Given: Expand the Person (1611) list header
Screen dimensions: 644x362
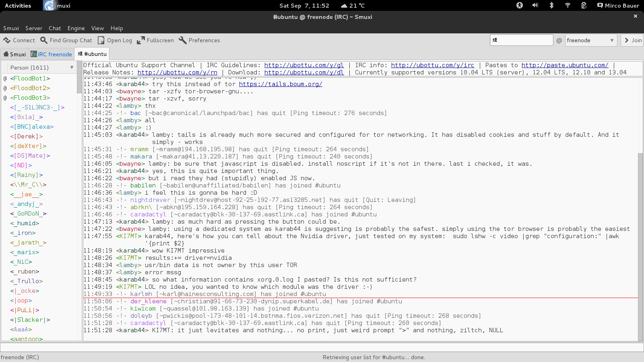Looking at the screenshot, I should pyautogui.click(x=72, y=68).
